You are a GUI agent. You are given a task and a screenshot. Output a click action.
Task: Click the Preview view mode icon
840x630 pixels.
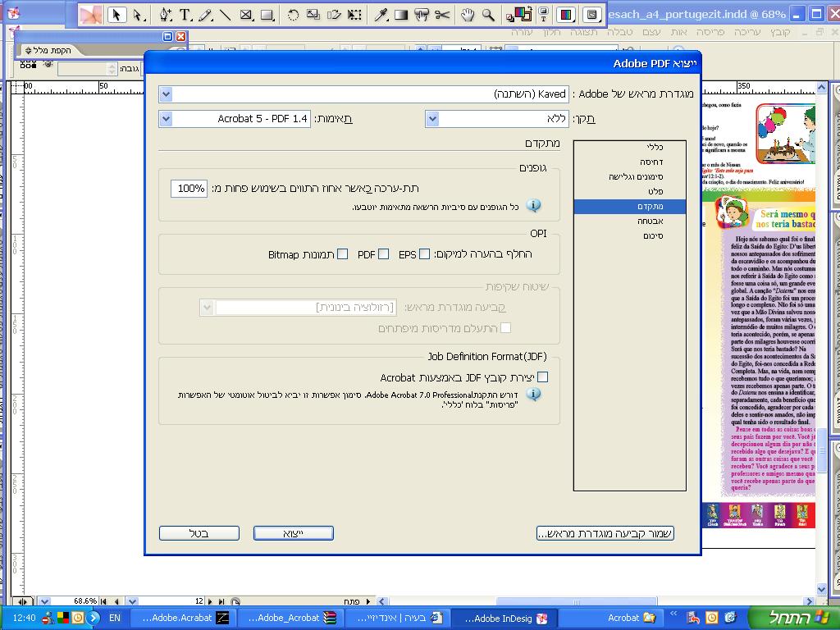pos(592,15)
